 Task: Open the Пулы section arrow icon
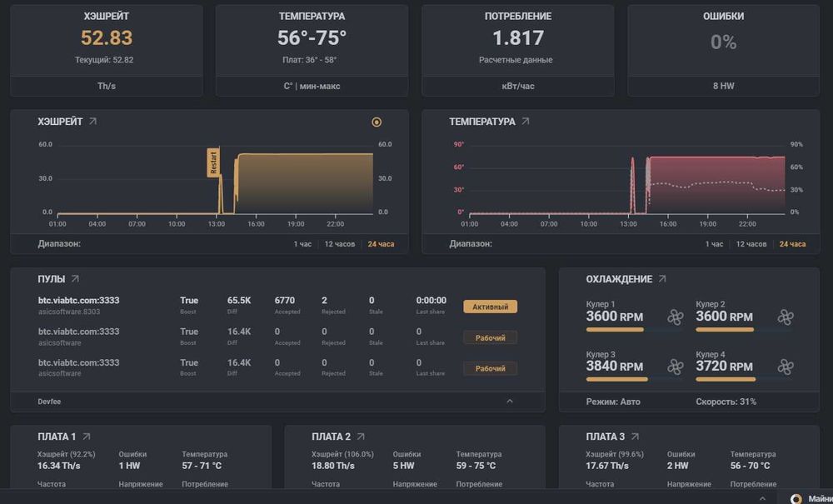(x=75, y=279)
